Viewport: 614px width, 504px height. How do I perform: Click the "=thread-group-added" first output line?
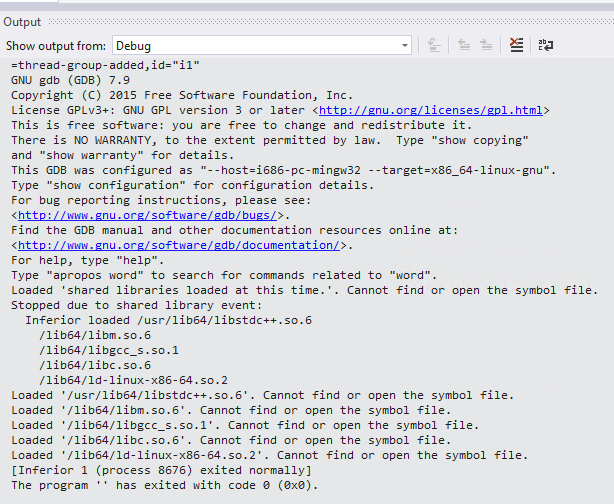coord(90,65)
